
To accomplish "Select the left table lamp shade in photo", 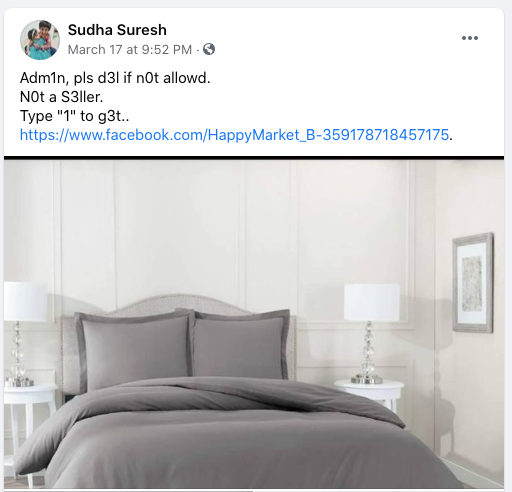I will pyautogui.click(x=25, y=302).
